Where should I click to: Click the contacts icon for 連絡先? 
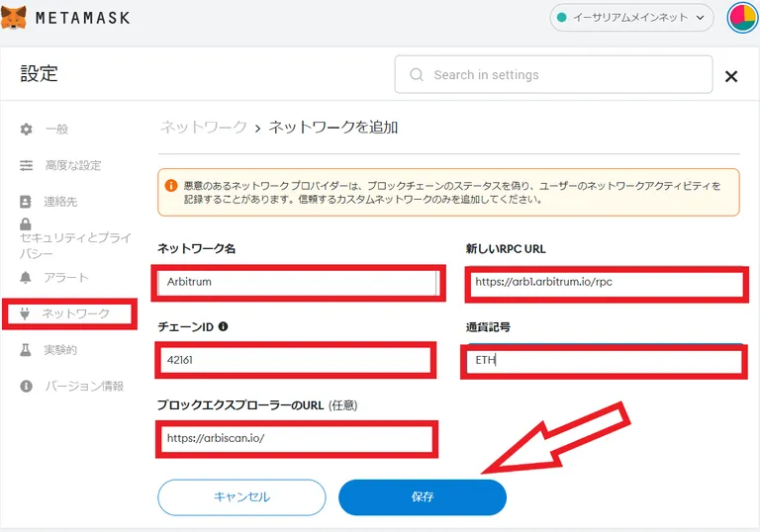(x=25, y=202)
